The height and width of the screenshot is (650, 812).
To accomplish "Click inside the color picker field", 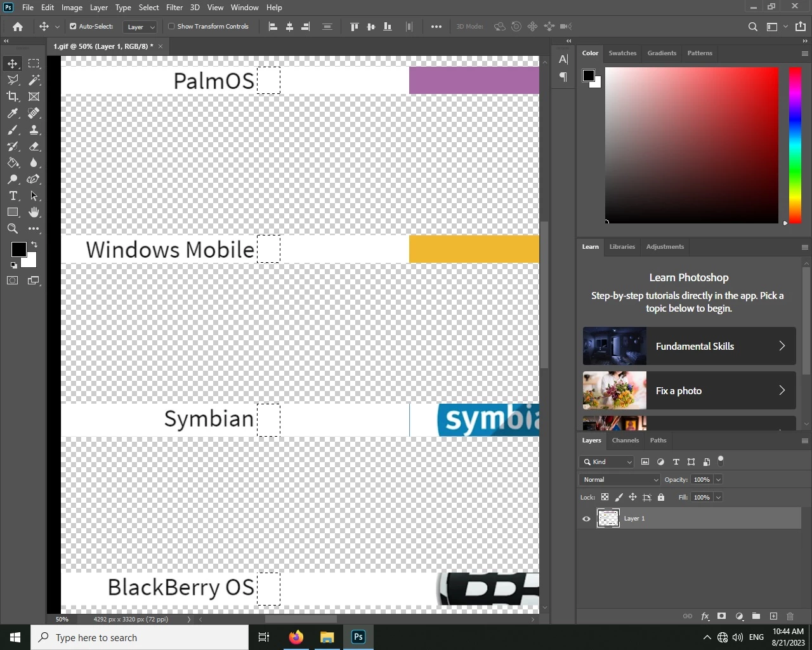I will click(x=691, y=145).
